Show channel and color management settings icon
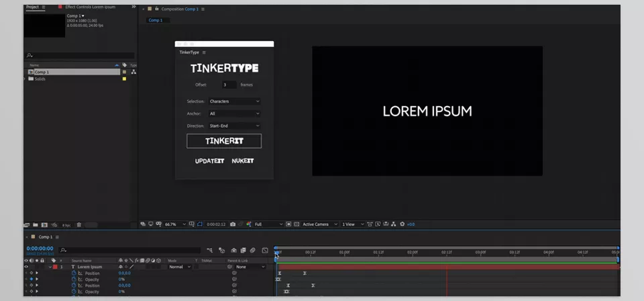Image resolution: width=644 pixels, height=301 pixels. (x=249, y=224)
